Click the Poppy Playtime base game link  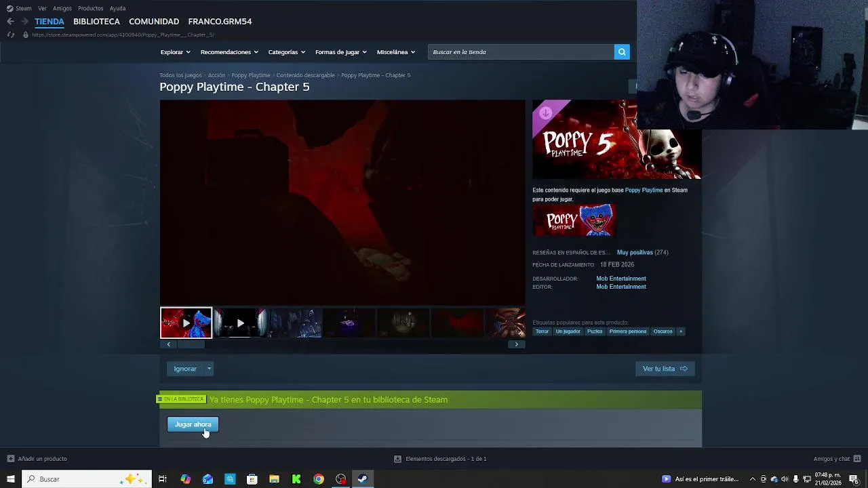tap(644, 190)
